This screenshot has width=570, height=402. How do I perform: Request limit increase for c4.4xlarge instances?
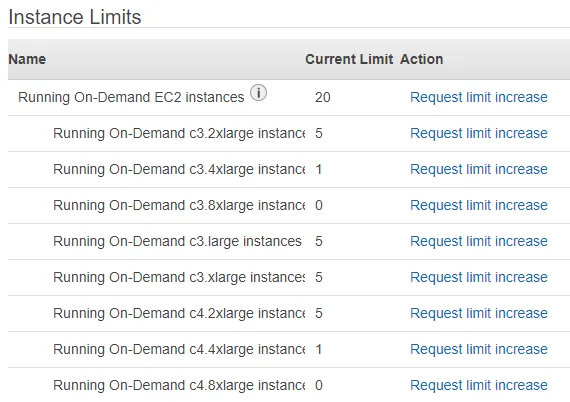point(479,349)
